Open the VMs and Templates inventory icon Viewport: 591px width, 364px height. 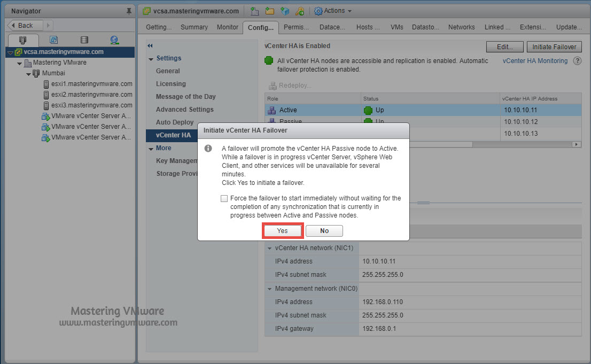(x=53, y=40)
